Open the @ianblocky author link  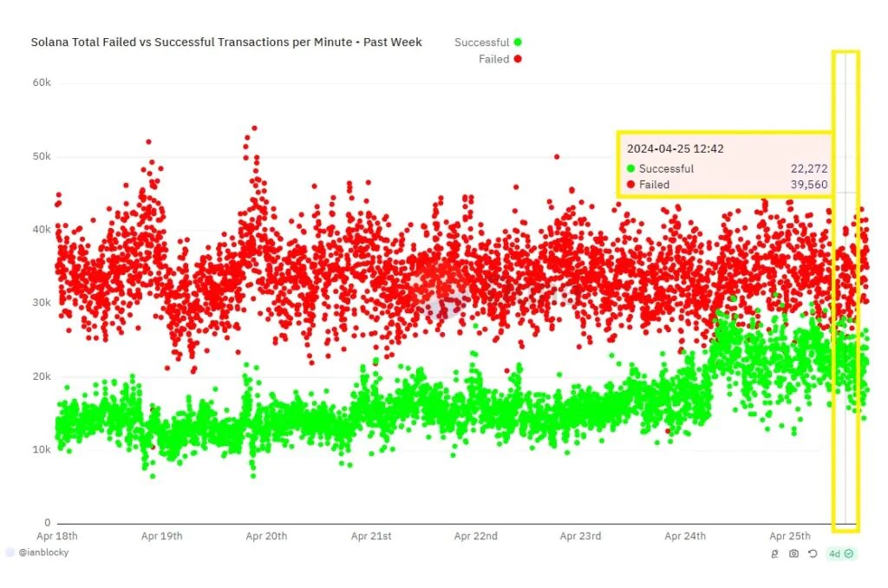[43, 552]
